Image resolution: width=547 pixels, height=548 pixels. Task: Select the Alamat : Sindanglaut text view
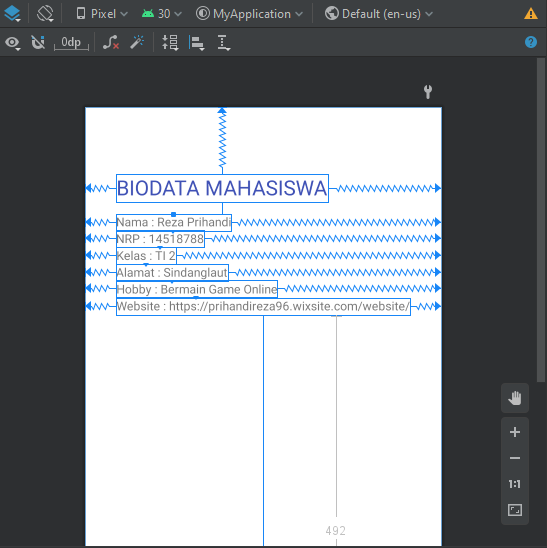(172, 273)
